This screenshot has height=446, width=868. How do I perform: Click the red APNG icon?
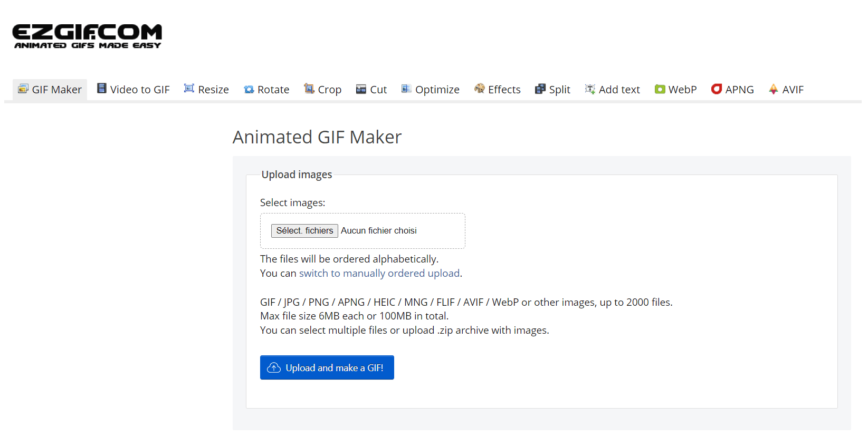[x=717, y=89]
